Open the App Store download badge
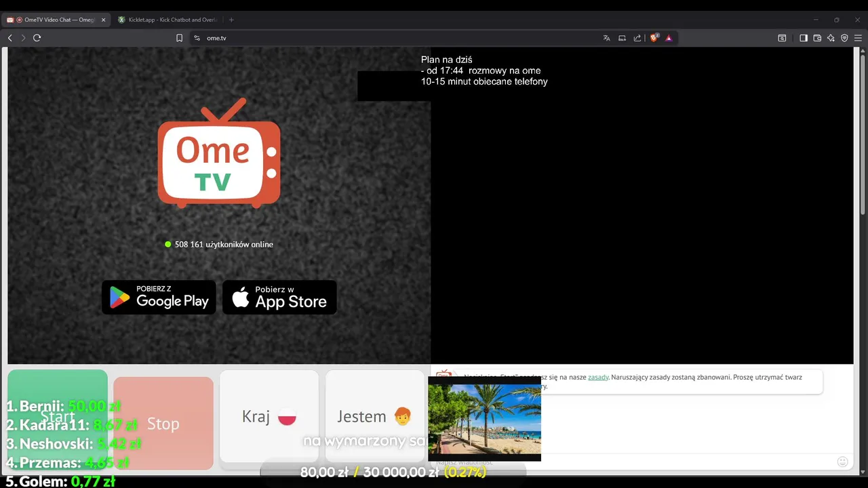This screenshot has width=868, height=488. click(x=279, y=297)
